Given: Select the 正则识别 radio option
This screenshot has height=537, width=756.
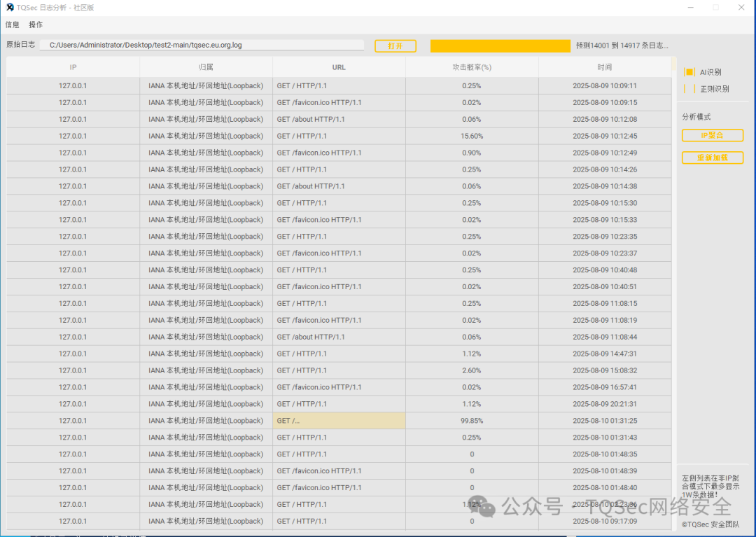Looking at the screenshot, I should pos(707,89).
